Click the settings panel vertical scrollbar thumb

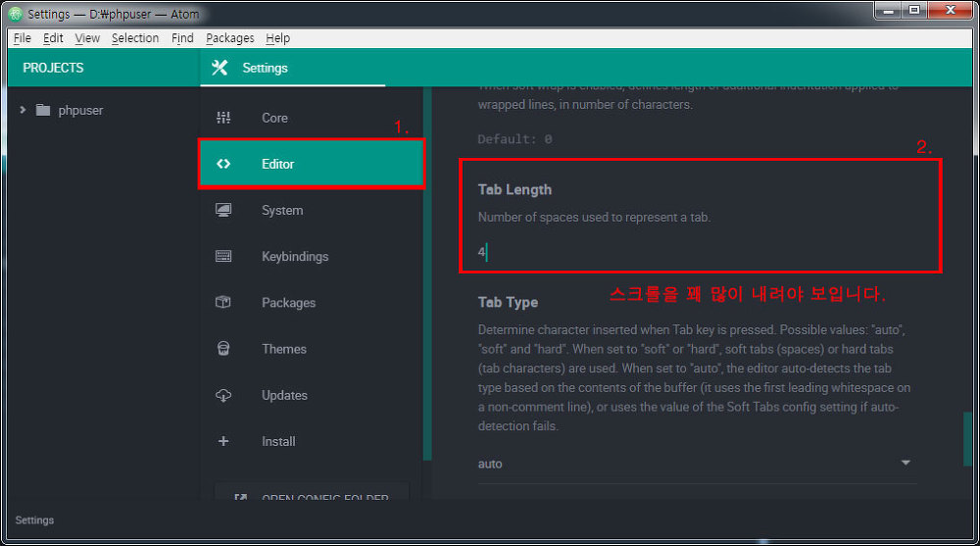(x=967, y=438)
